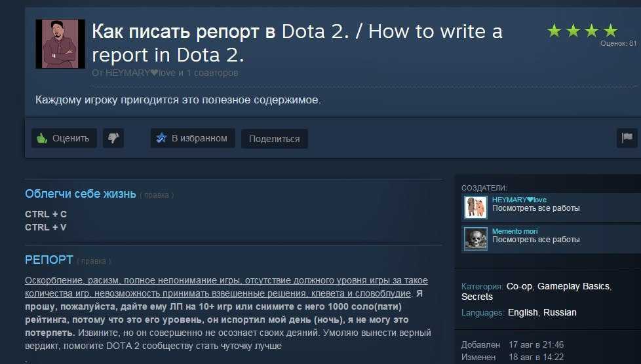
Task: Click правка next to Облегчи себе жизнь
Action: click(x=157, y=195)
